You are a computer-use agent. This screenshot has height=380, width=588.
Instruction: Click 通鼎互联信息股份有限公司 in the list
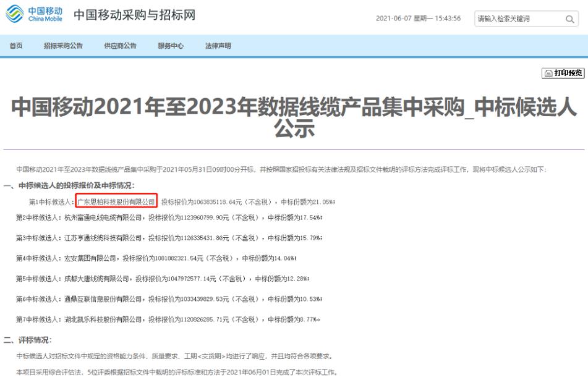tap(103, 299)
